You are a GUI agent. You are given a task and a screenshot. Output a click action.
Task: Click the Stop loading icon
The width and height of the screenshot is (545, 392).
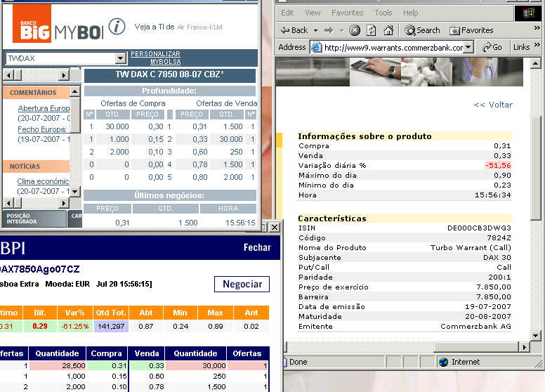[x=354, y=31]
